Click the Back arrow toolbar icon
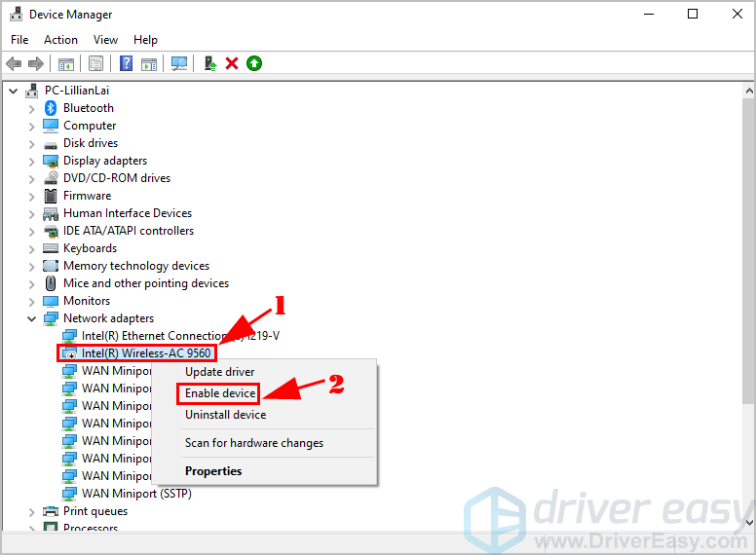Image resolution: width=756 pixels, height=555 pixels. (14, 63)
